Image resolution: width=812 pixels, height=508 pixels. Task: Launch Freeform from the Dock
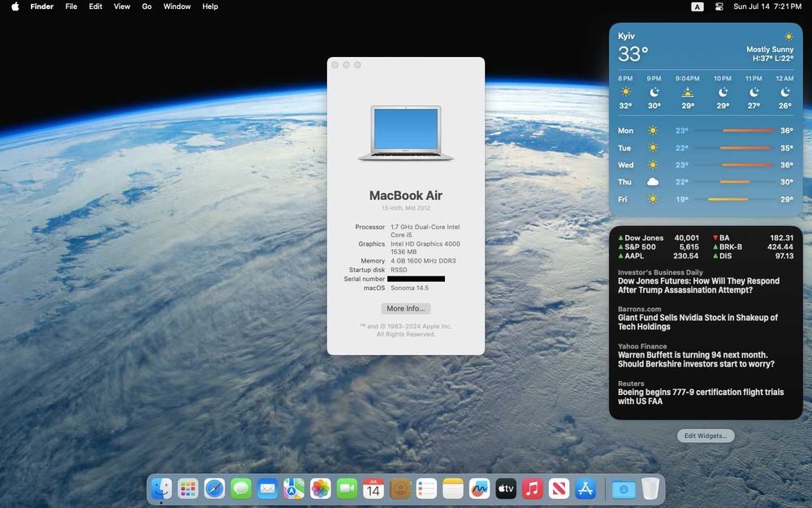480,488
